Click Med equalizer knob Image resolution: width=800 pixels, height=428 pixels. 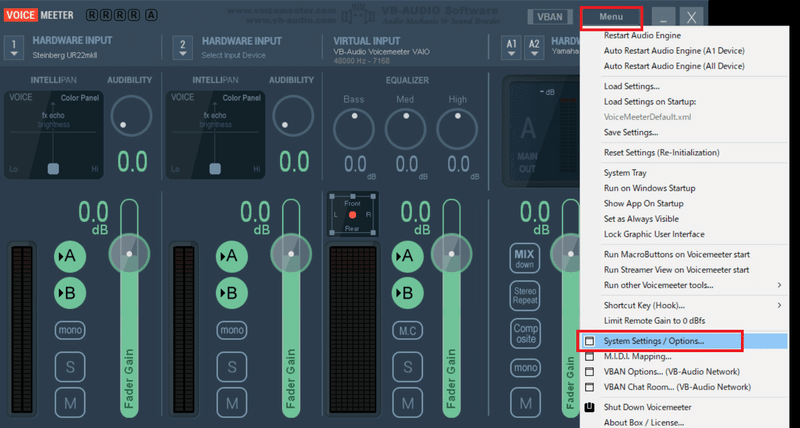click(x=405, y=128)
